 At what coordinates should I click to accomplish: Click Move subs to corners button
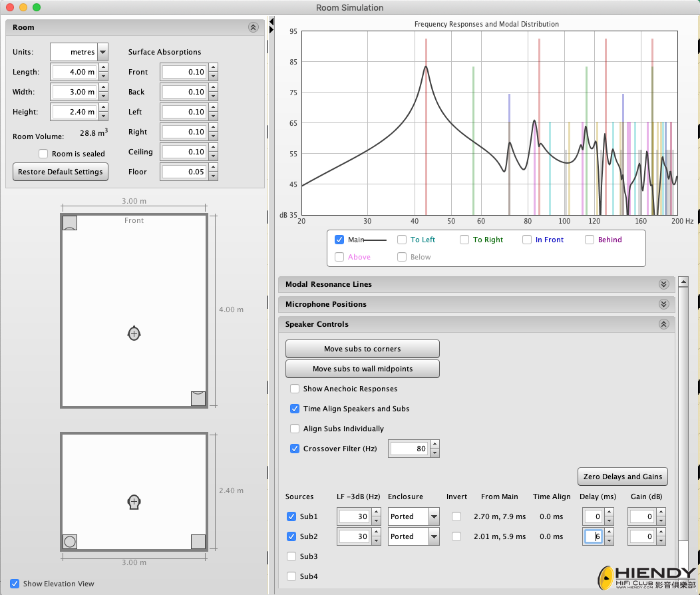[x=363, y=349]
